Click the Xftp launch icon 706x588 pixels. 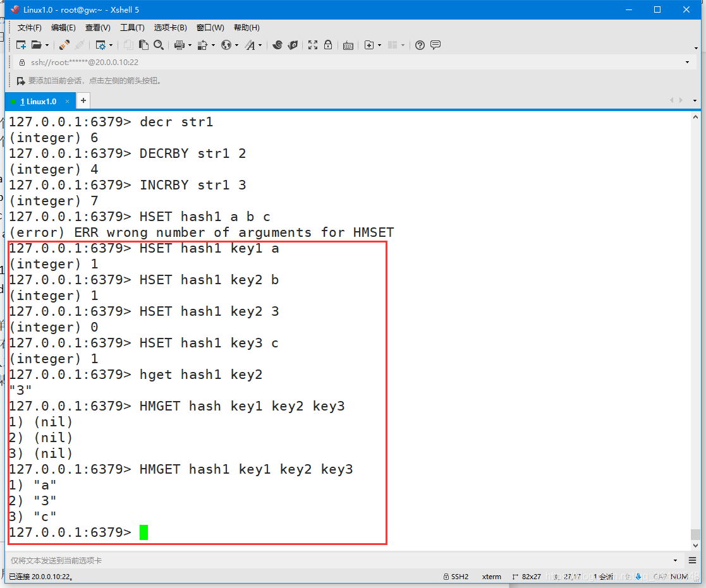(293, 45)
